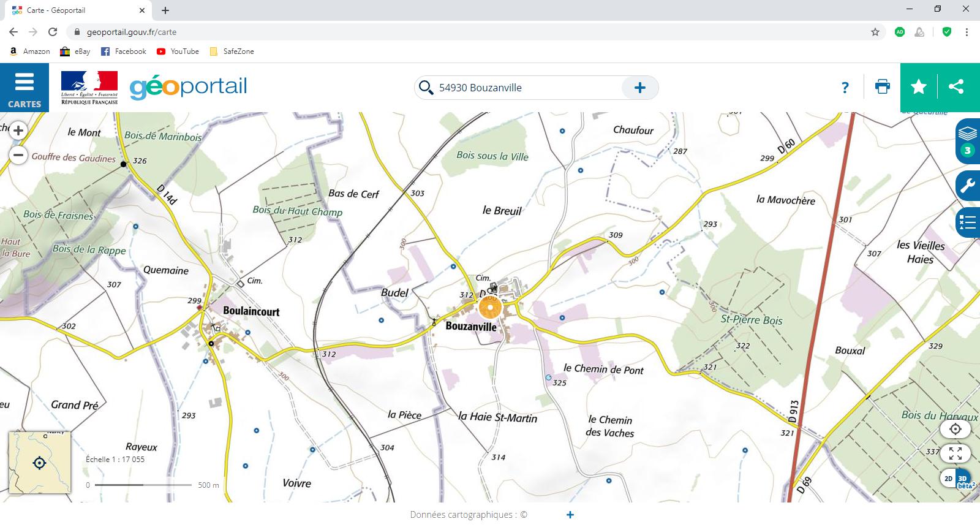Click the Bois du Haut Champ label
The height and width of the screenshot is (527, 980).
(298, 211)
